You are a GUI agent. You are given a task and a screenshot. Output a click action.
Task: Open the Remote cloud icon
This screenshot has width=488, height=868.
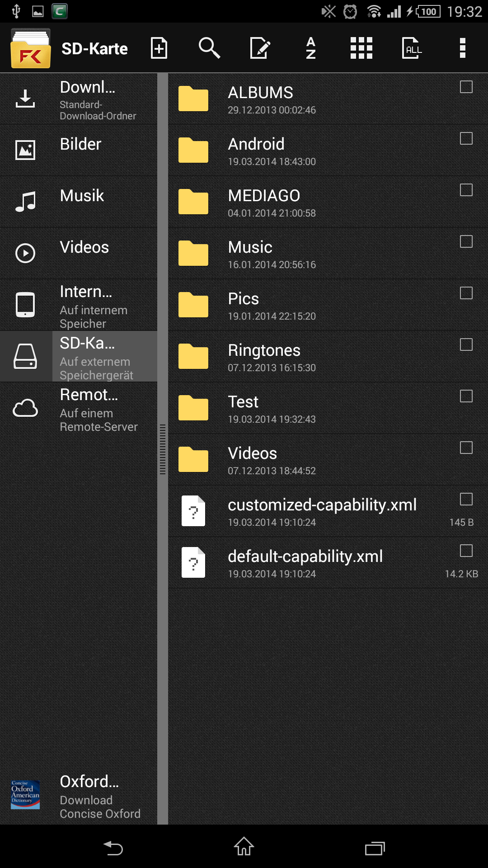tap(25, 408)
